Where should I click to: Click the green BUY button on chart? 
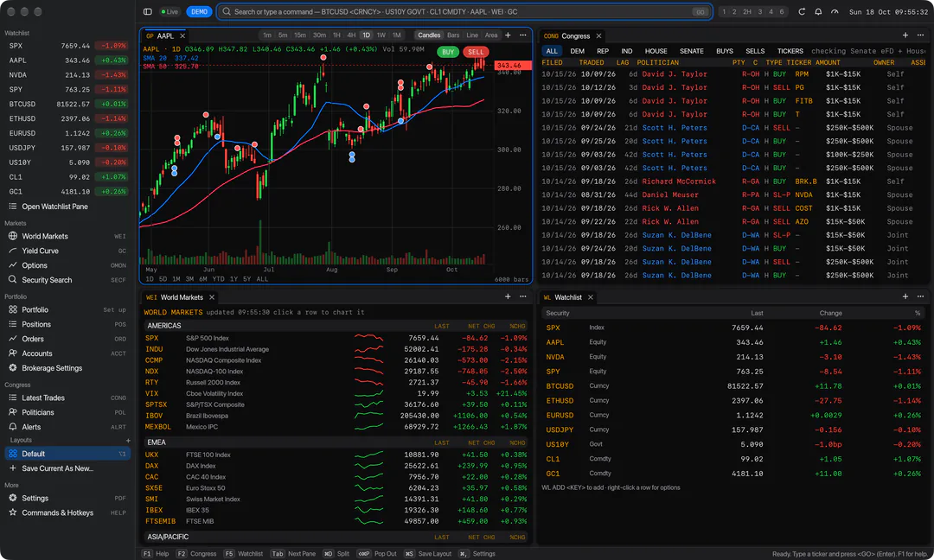point(448,52)
